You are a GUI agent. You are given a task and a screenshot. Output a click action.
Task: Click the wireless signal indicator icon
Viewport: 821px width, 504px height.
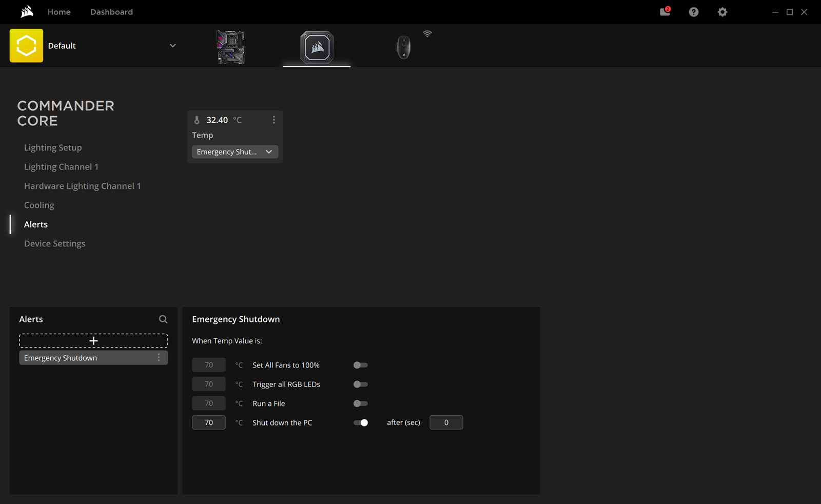[x=427, y=34]
